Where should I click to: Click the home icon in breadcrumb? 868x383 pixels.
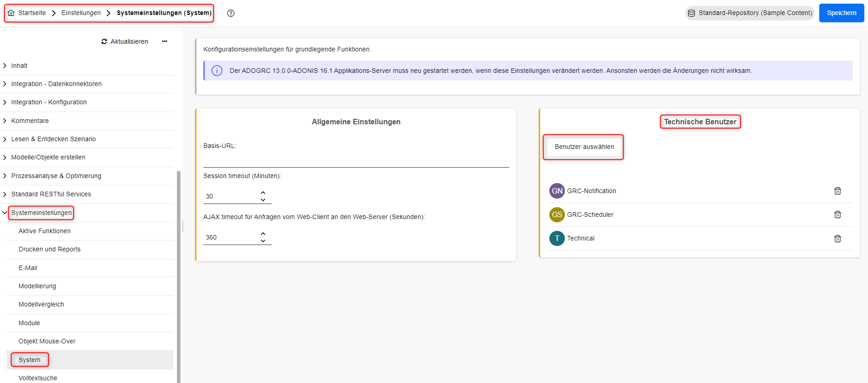point(11,13)
